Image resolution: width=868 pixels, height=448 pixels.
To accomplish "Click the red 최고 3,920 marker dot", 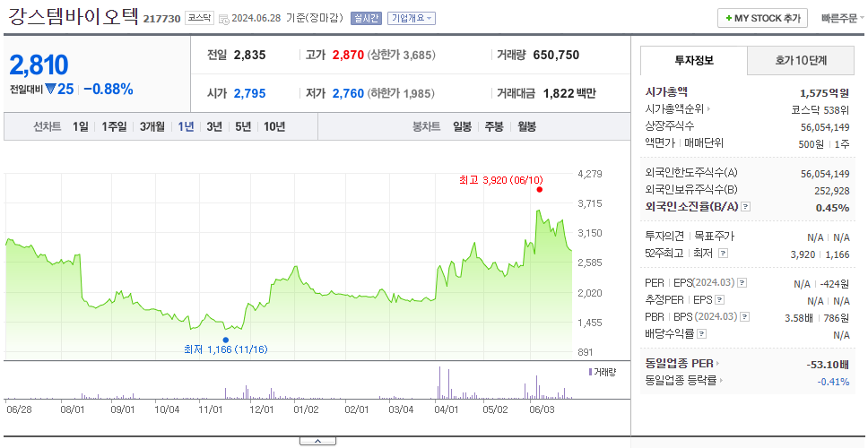I will tap(540, 190).
